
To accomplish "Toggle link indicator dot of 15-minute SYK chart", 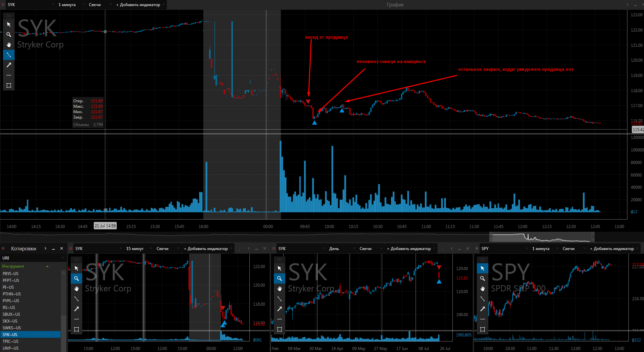I will pyautogui.click(x=71, y=249).
